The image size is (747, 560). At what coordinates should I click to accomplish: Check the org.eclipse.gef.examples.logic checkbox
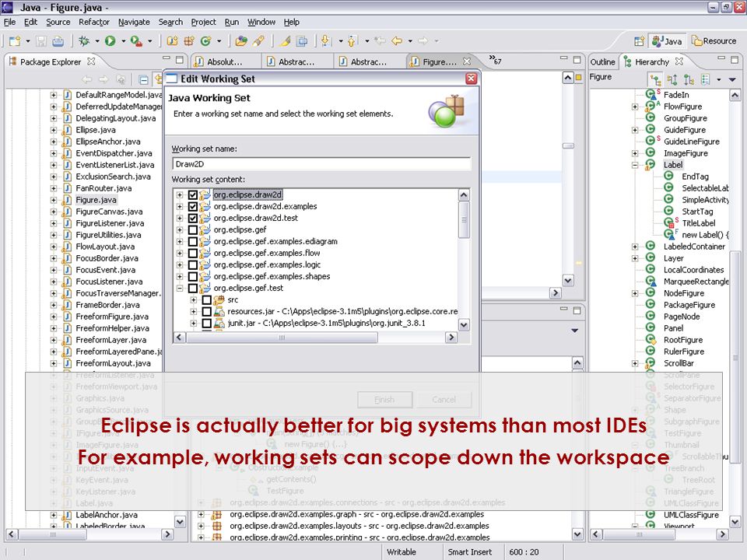coord(193,264)
